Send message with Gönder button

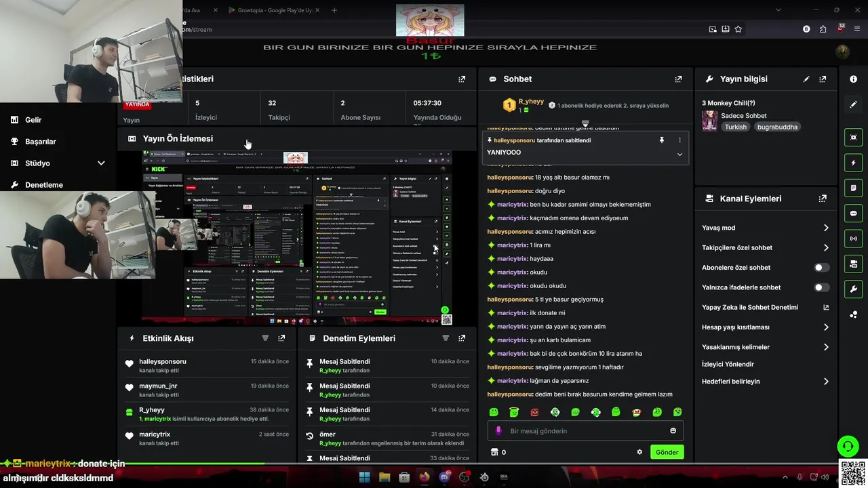pyautogui.click(x=667, y=452)
